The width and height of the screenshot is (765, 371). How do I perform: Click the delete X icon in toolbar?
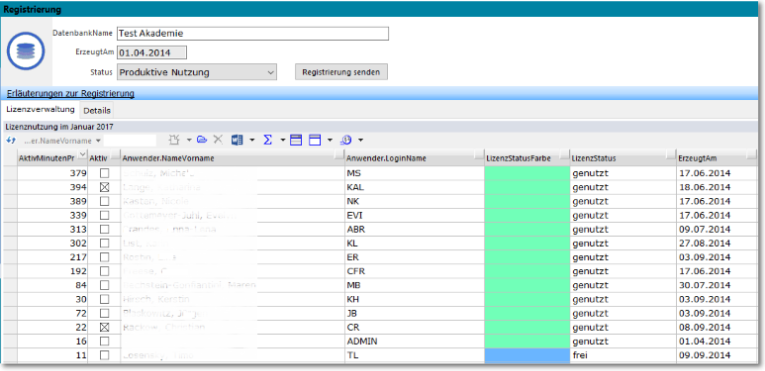pyautogui.click(x=218, y=140)
